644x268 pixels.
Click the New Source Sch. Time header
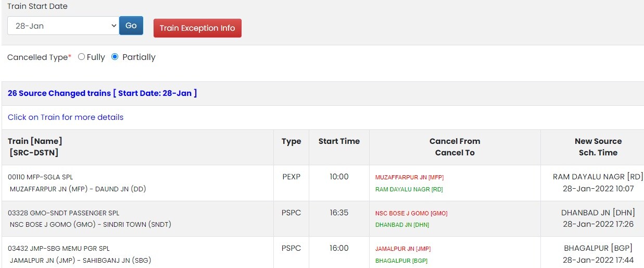point(598,147)
